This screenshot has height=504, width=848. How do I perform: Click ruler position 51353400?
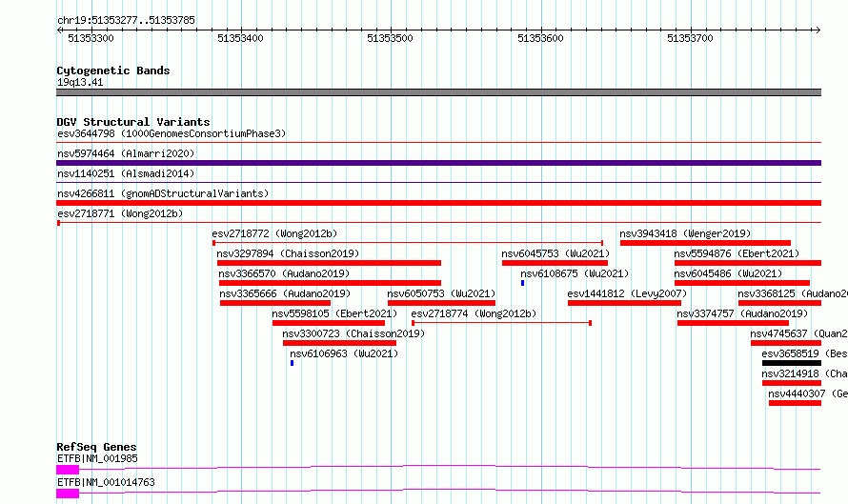(x=240, y=38)
